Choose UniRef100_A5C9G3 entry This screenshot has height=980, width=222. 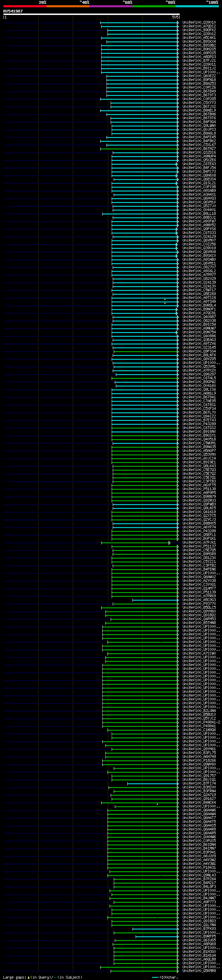(199, 600)
